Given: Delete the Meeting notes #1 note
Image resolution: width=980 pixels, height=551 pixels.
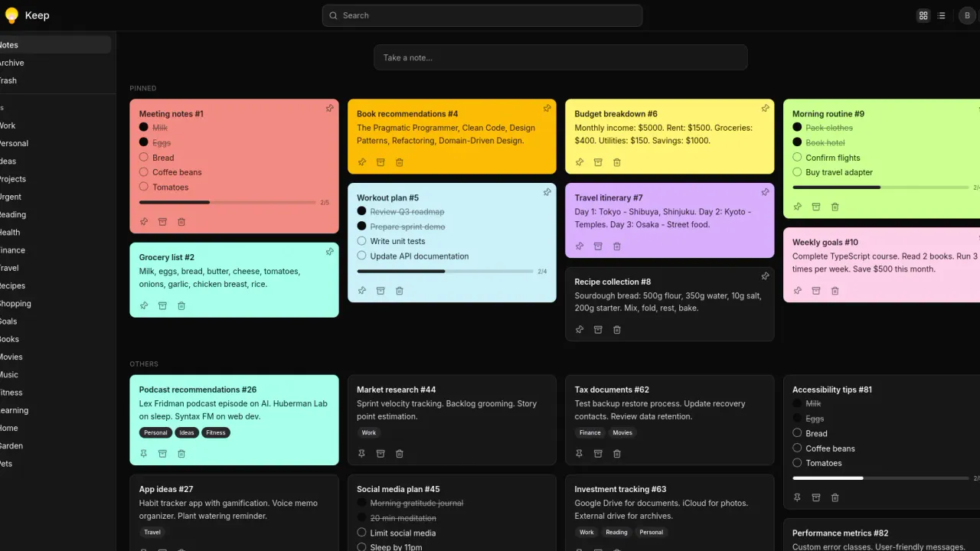Looking at the screenshot, I should [181, 222].
